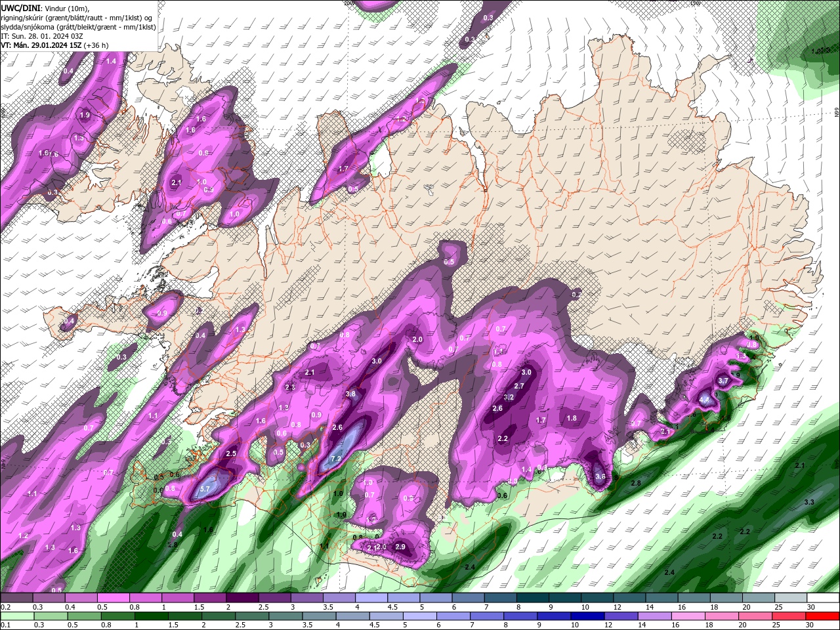Click the 3.8 precipitation value label
The width and height of the screenshot is (840, 630).
pyautogui.click(x=350, y=394)
